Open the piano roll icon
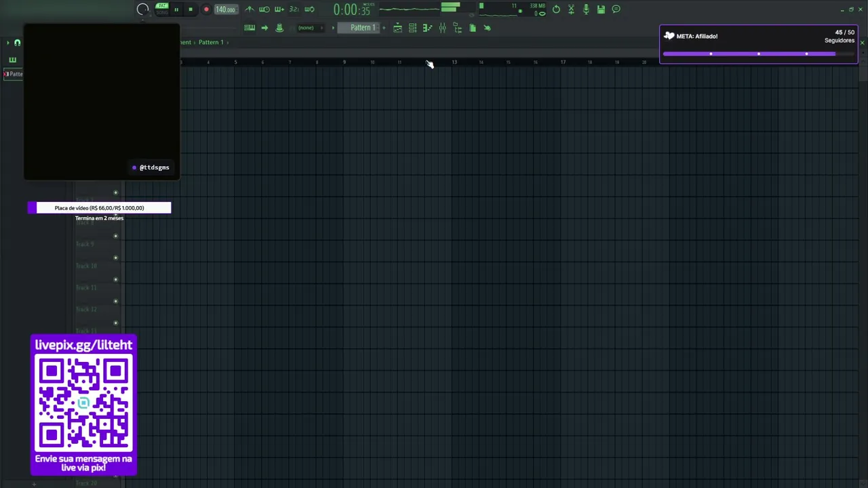Image resolution: width=868 pixels, height=488 pixels. pyautogui.click(x=427, y=28)
